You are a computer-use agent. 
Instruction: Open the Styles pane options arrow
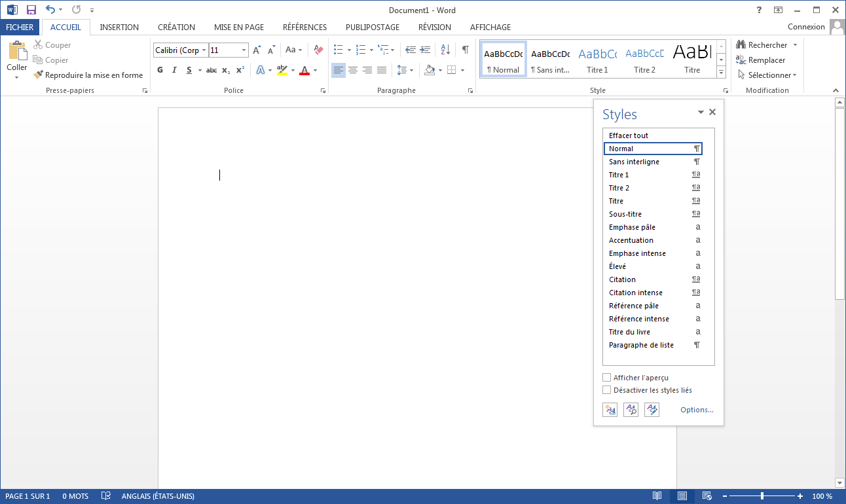[x=701, y=113]
